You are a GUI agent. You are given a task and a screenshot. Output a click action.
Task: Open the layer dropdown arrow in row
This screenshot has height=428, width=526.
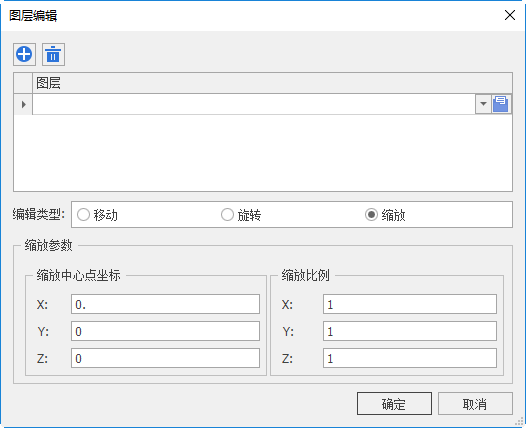click(x=483, y=104)
